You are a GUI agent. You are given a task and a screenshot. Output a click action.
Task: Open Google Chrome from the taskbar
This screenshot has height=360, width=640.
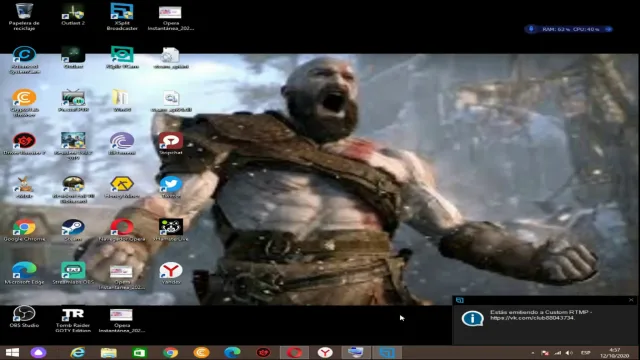[x=171, y=353]
